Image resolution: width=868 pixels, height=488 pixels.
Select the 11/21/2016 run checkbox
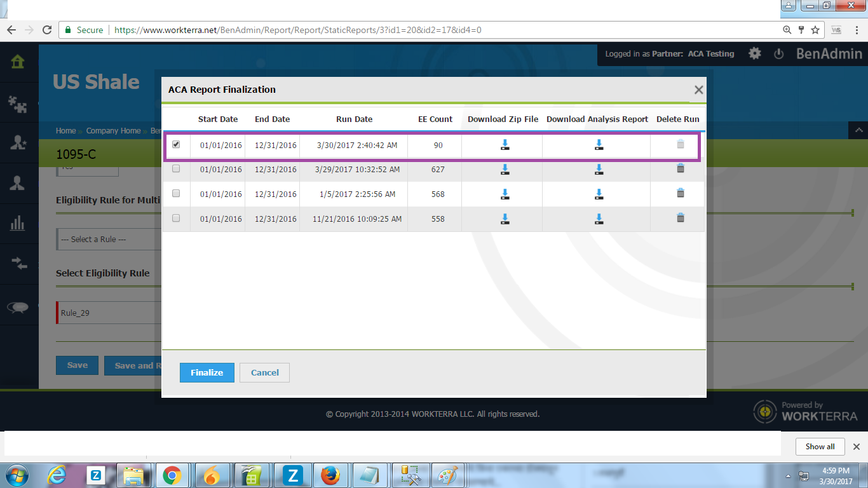tap(176, 219)
